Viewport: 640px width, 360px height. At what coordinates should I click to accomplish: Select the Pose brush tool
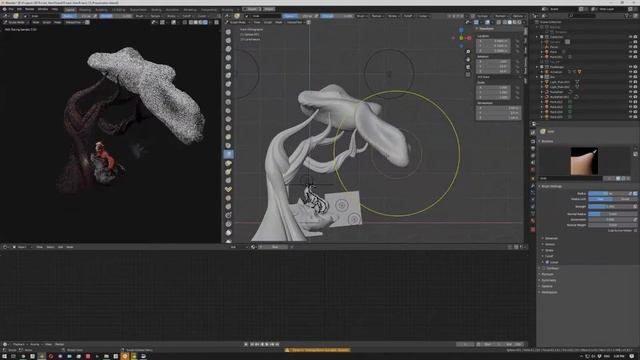coord(228,189)
